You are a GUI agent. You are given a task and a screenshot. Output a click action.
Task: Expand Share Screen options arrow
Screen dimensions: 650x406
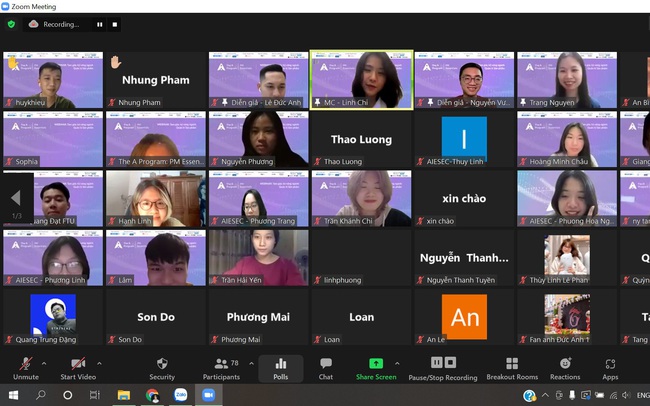click(x=397, y=364)
